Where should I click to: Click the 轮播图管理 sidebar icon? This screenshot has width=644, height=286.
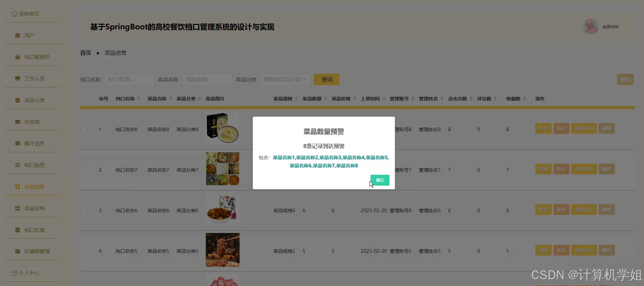18,251
